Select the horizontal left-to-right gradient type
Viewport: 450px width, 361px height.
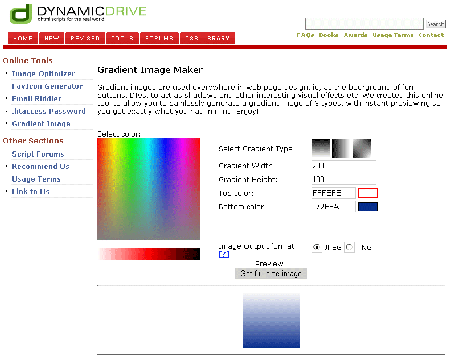click(341, 148)
